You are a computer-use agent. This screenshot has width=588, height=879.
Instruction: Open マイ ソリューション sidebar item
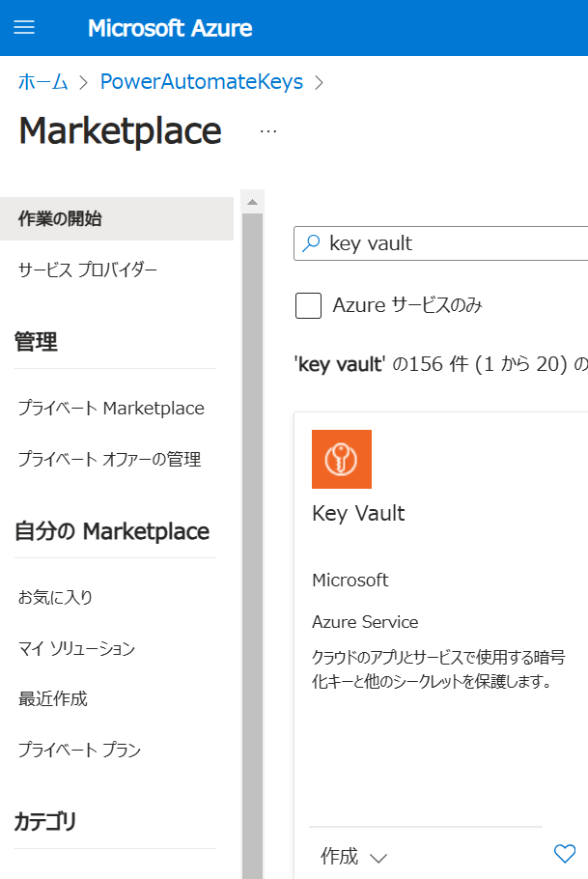point(117,648)
